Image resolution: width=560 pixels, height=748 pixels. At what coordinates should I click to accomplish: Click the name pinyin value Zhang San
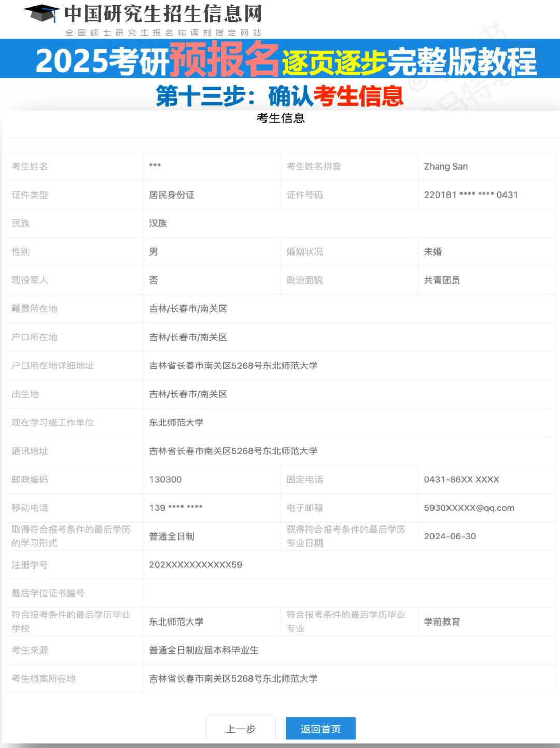click(446, 167)
